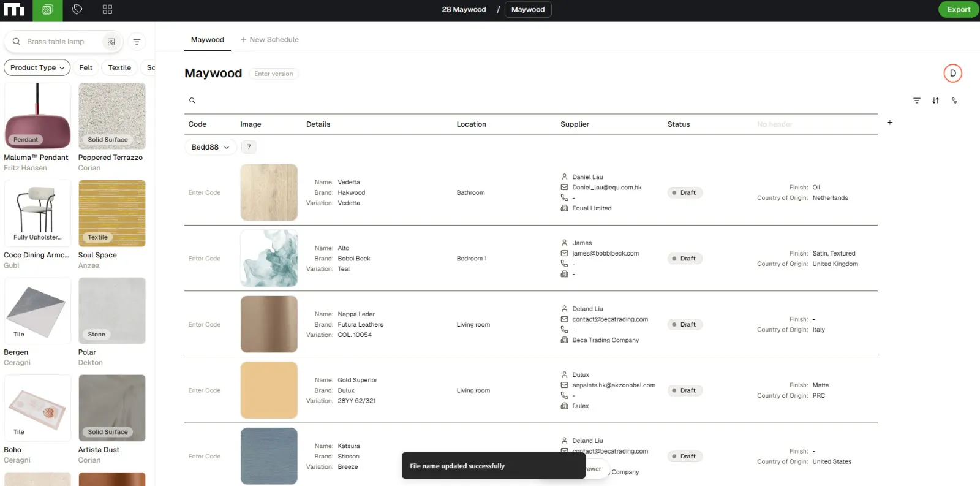Open the grid apps icon in the top bar
The width and height of the screenshot is (980, 486).
click(x=107, y=9)
